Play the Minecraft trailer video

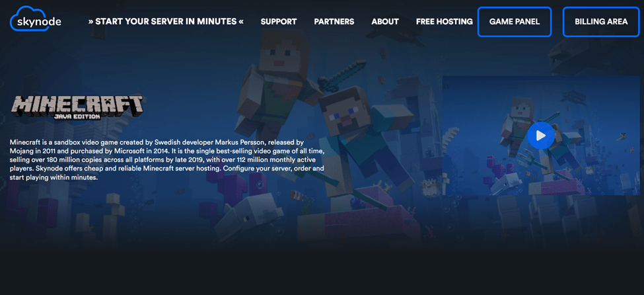pyautogui.click(x=540, y=136)
